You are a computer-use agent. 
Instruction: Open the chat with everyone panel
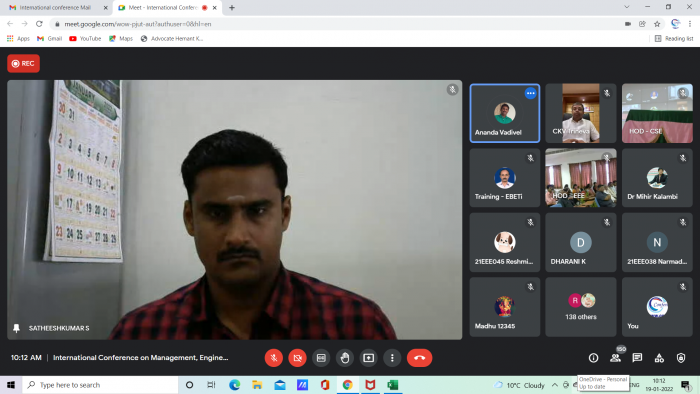(x=637, y=358)
